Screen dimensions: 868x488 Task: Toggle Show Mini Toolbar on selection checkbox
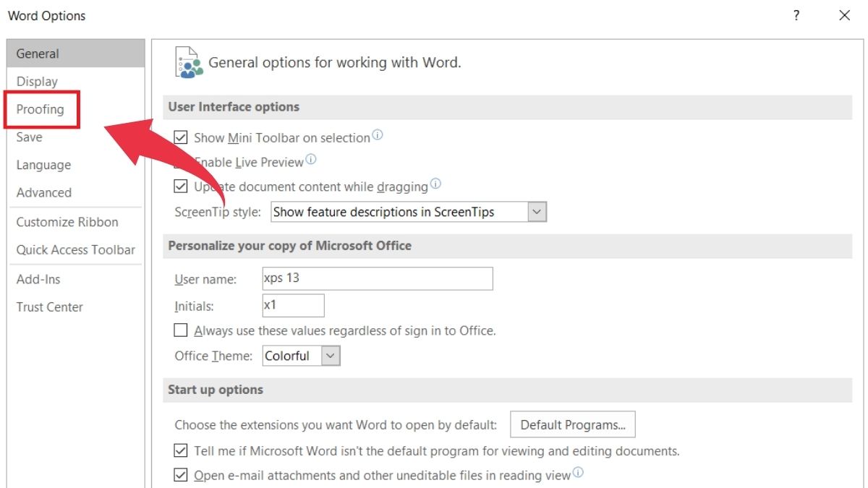coord(181,137)
